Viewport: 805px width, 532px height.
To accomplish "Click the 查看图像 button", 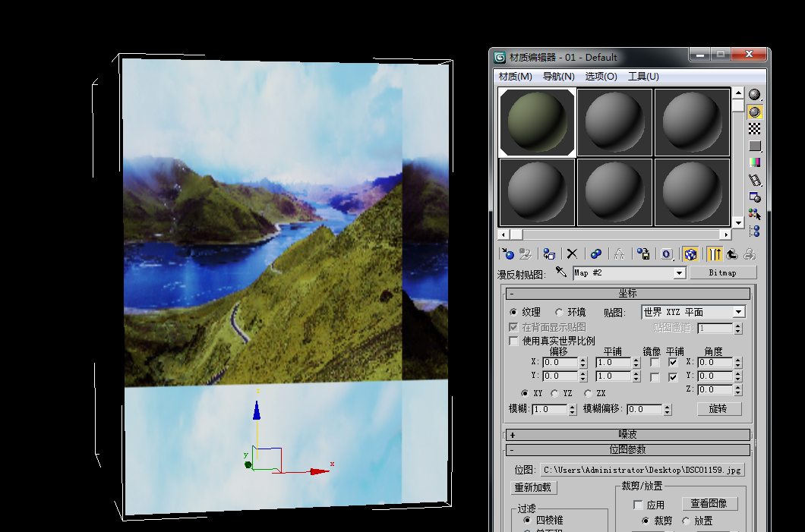I will tap(709, 503).
